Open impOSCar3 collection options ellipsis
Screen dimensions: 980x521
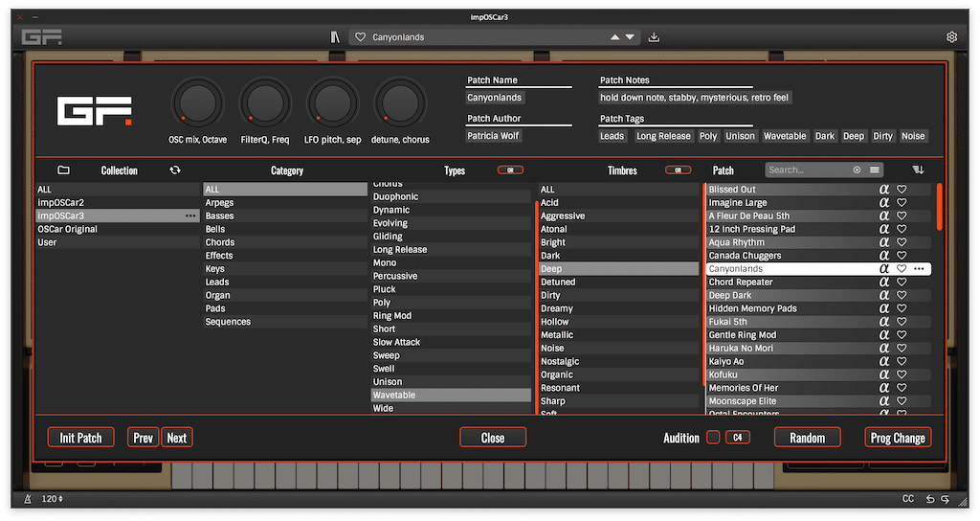190,215
